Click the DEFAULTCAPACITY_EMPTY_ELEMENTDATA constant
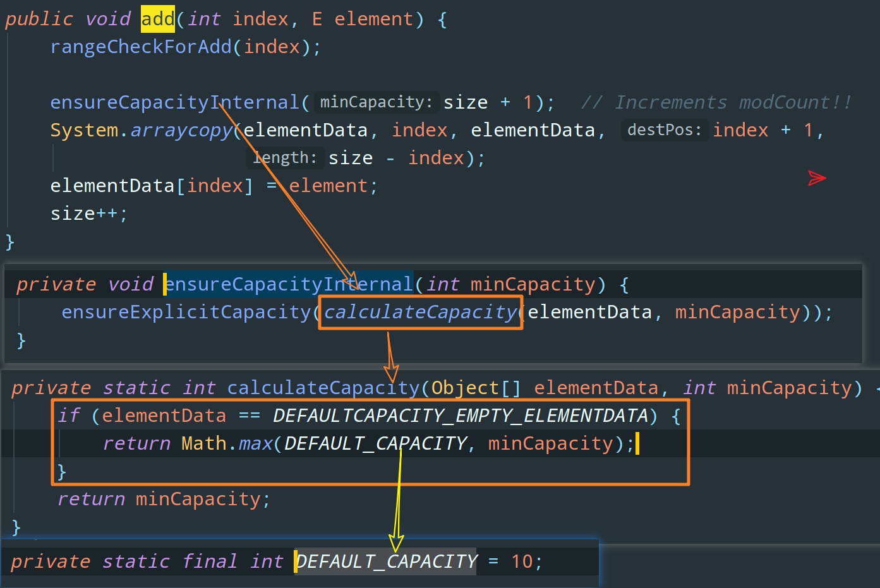The image size is (880, 588). (x=461, y=416)
